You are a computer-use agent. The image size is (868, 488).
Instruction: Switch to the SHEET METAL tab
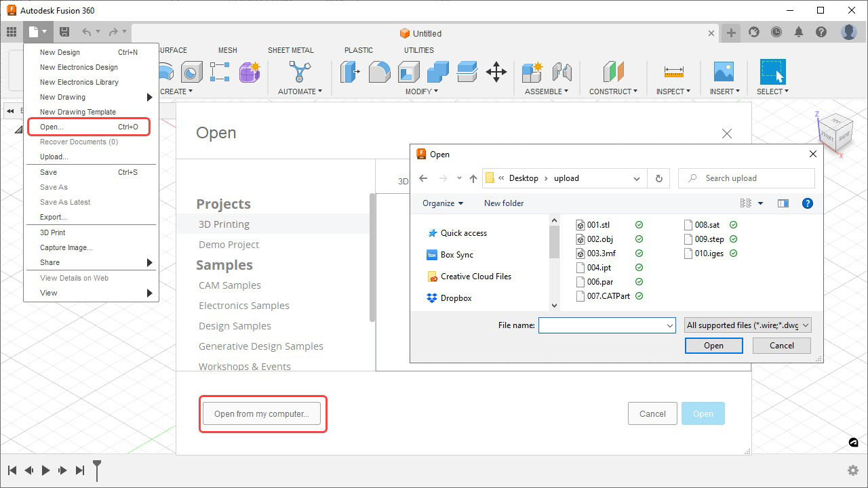[x=290, y=50]
